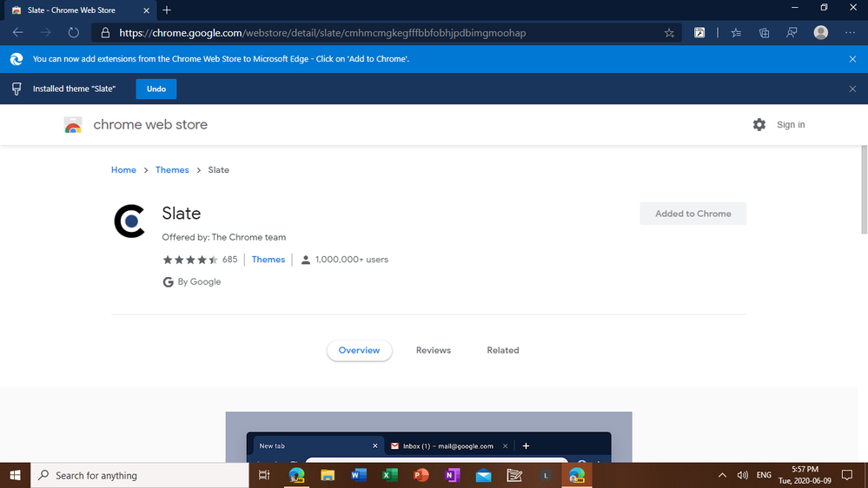The image size is (868, 488).
Task: Open the Themes category link by rating
Action: 268,260
